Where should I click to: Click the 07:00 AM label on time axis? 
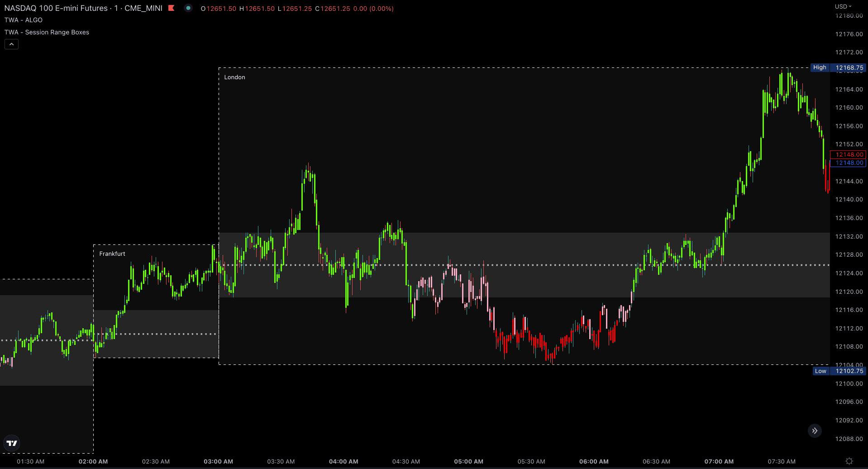[719, 461]
